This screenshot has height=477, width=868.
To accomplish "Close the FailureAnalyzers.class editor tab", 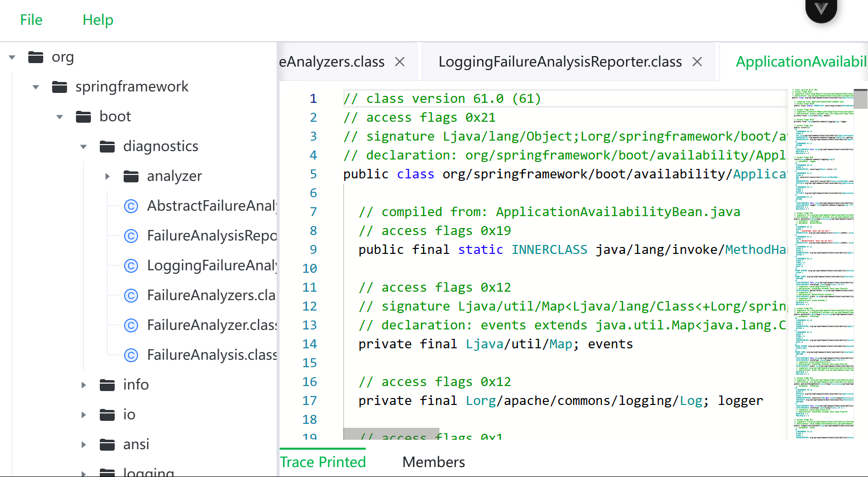I will (400, 62).
